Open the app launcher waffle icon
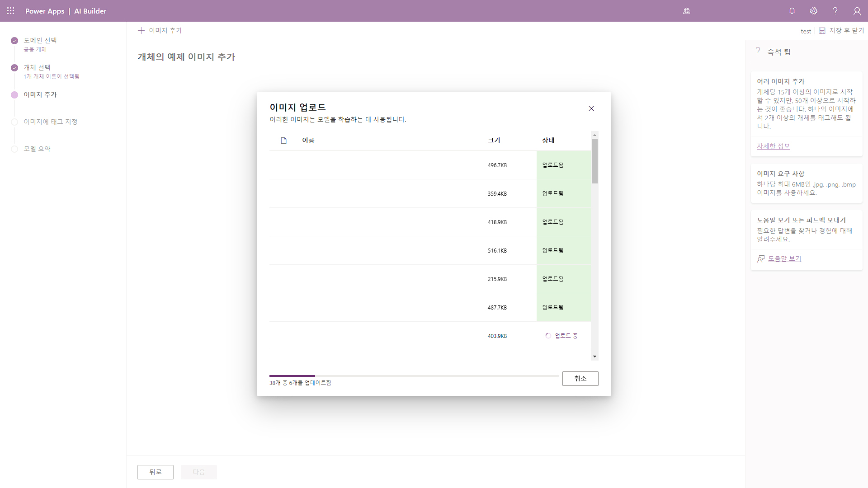This screenshot has height=488, width=868. pyautogui.click(x=11, y=11)
